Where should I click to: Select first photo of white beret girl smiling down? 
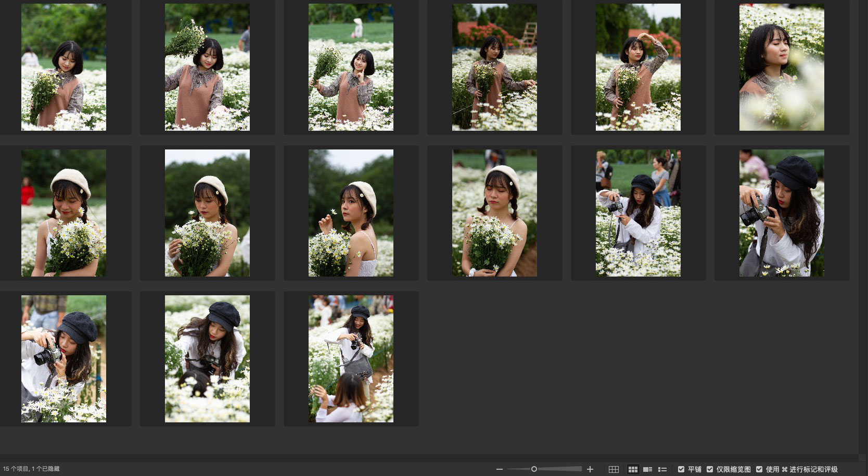[63, 213]
